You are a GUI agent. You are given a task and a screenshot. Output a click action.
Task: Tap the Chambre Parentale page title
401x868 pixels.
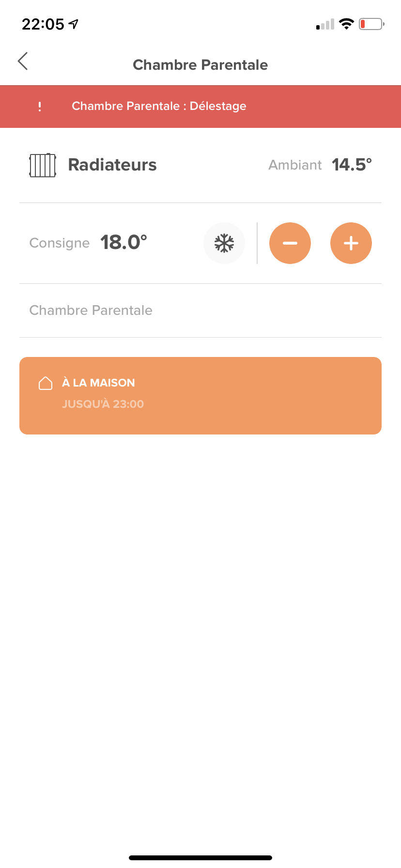[200, 65]
